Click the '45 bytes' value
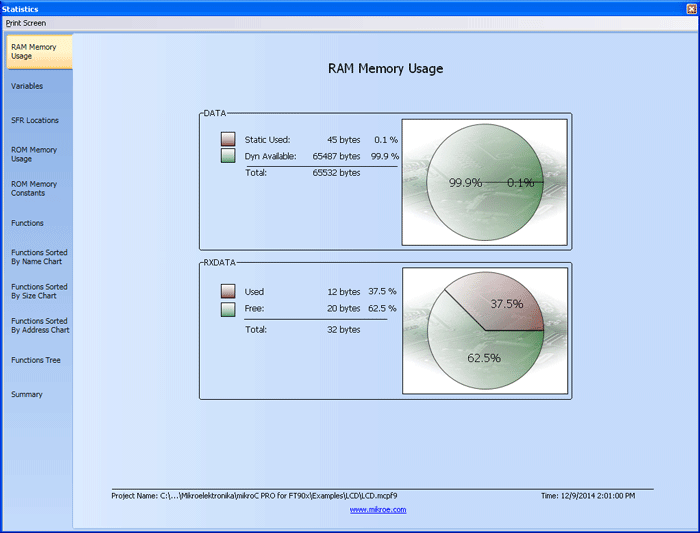Image resolution: width=700 pixels, height=533 pixels. pos(343,140)
